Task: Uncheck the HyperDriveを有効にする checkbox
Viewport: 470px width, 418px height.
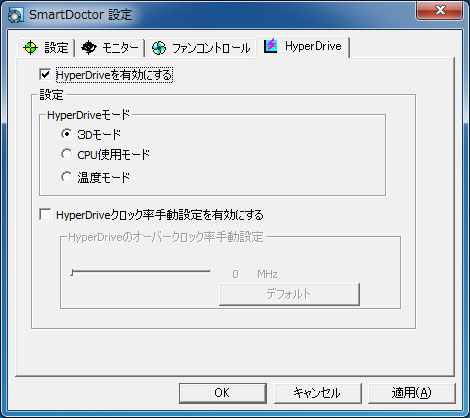Action: 45,74
